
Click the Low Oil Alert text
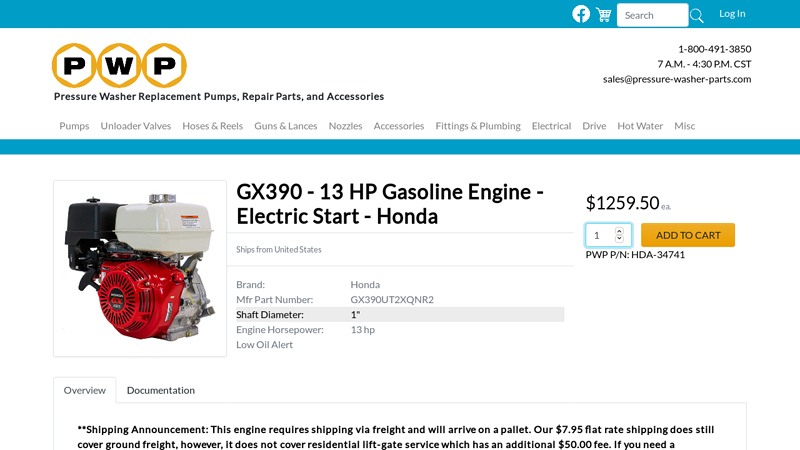click(x=264, y=345)
